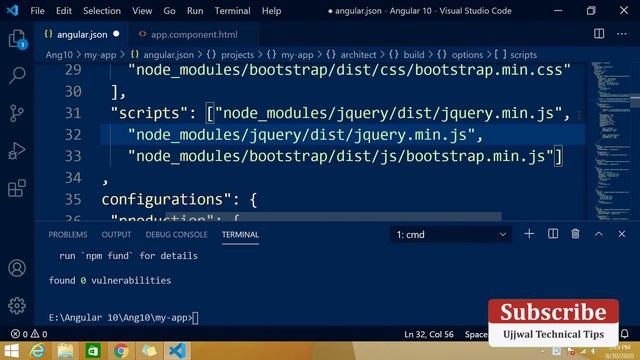Open the editor More Actions ellipsis

tap(622, 34)
